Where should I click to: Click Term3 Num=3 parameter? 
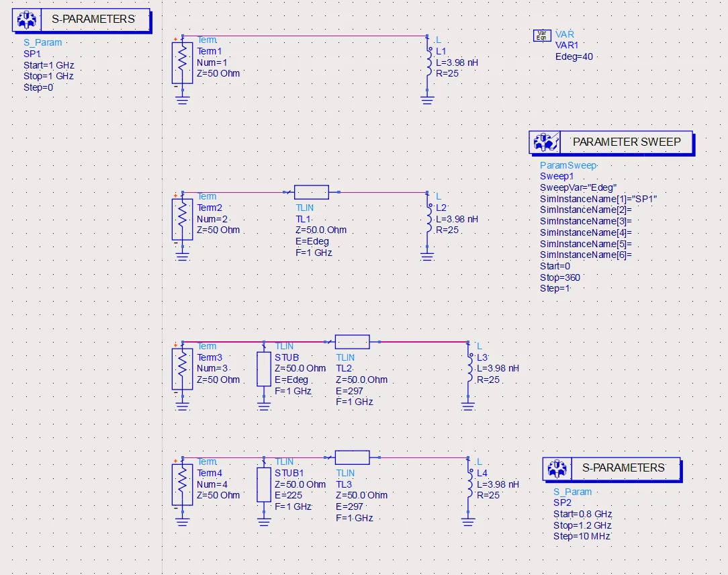(212, 368)
